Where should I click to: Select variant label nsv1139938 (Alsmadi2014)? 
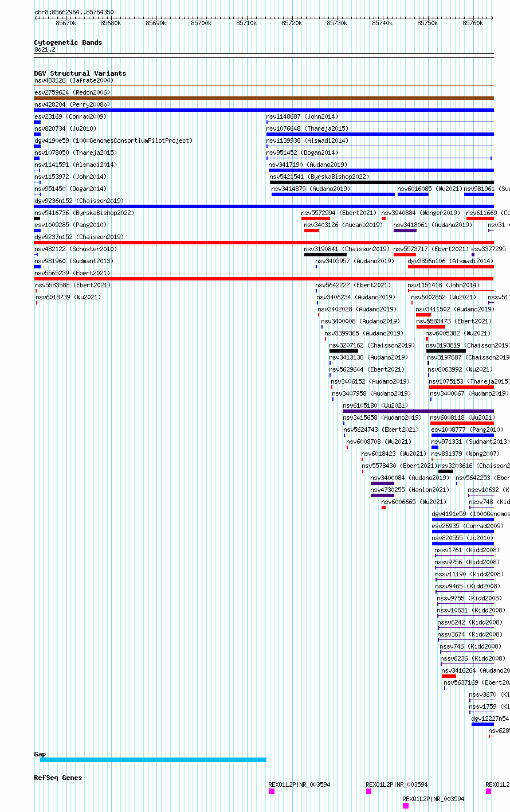pyautogui.click(x=308, y=140)
